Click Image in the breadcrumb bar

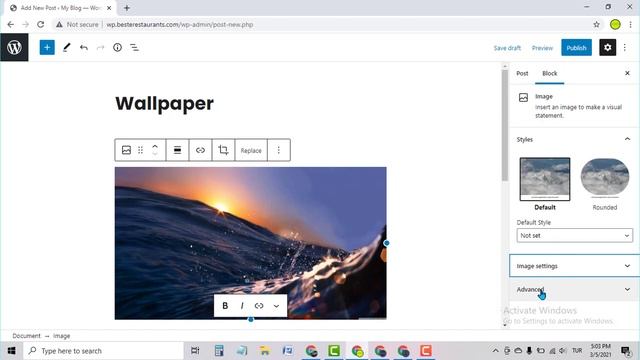[61, 336]
